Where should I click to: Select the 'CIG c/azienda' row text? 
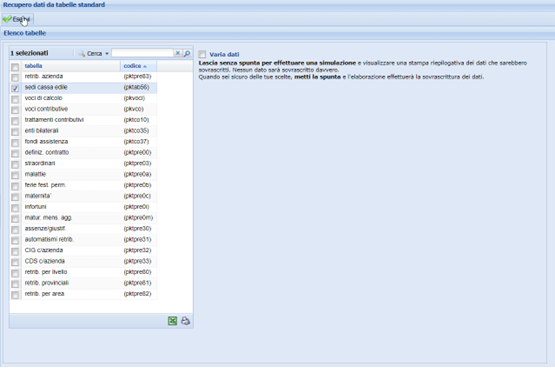point(44,250)
